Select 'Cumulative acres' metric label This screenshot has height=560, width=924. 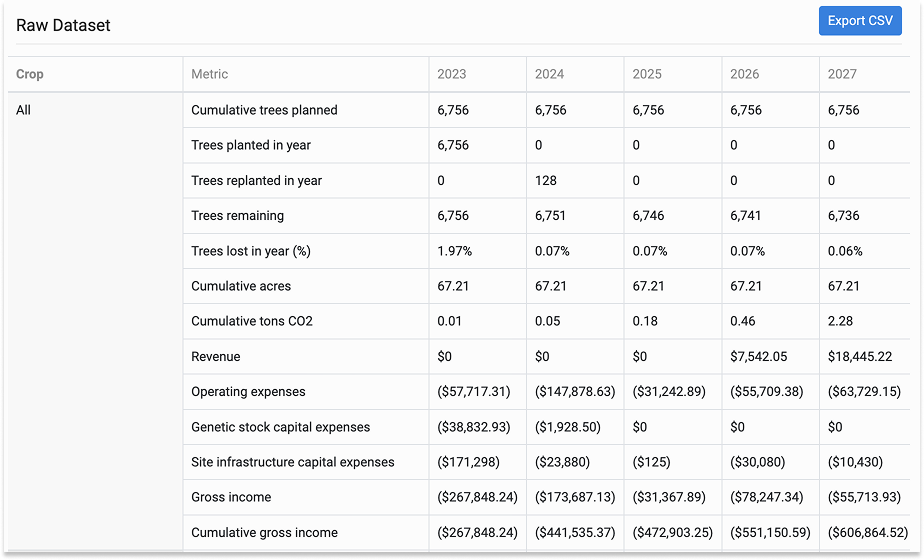coord(240,286)
